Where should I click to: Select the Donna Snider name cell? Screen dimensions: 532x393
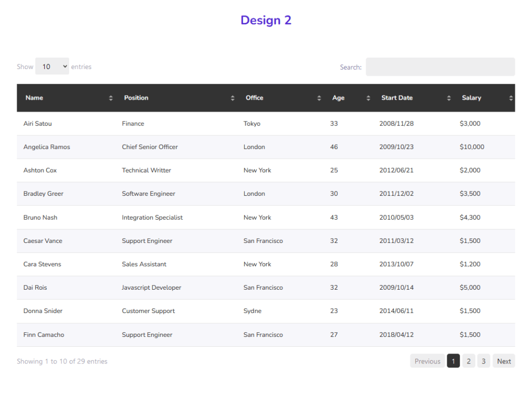click(x=43, y=311)
